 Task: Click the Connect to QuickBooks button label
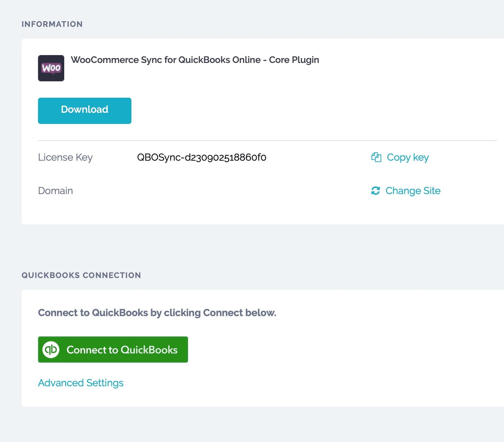122,350
